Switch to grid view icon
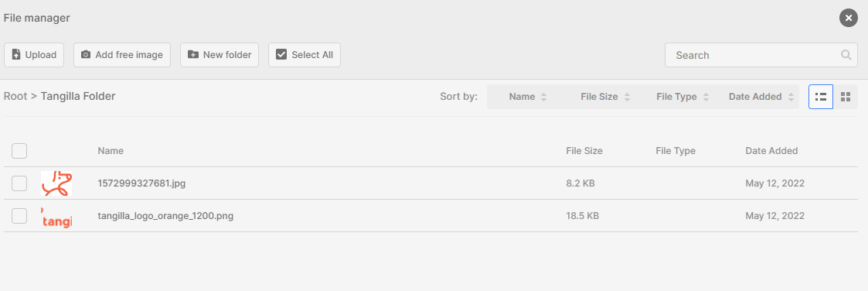868x291 pixels. pyautogui.click(x=846, y=97)
